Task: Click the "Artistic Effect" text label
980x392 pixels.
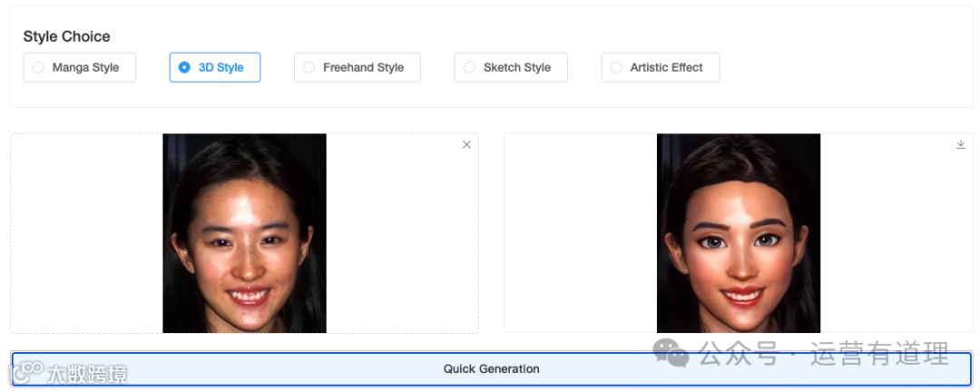Action: click(x=666, y=67)
